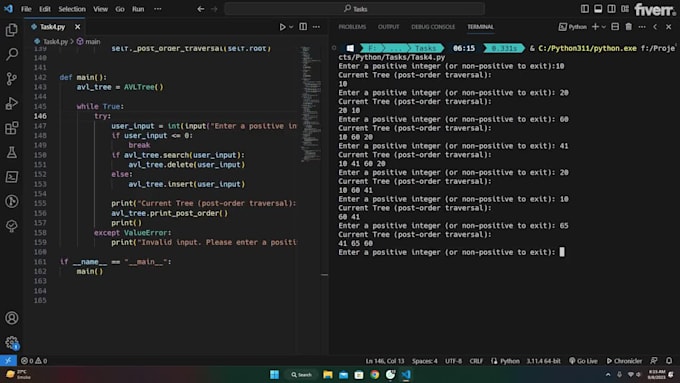
Task: Open the View menu
Action: [100, 9]
